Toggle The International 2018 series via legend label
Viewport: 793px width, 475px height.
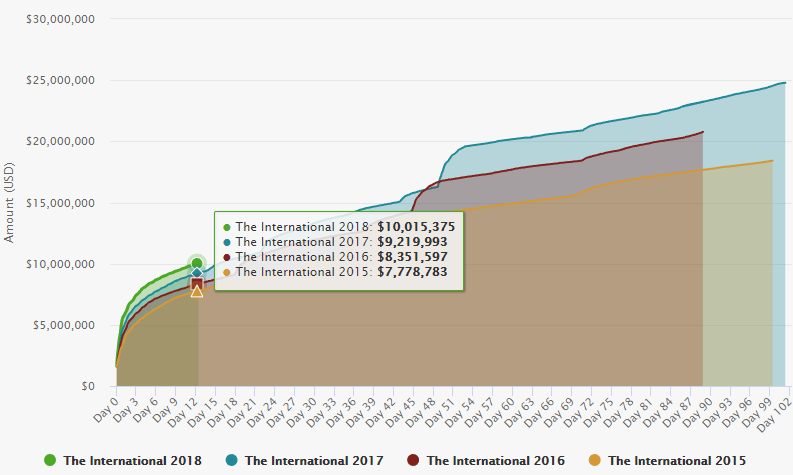133,460
